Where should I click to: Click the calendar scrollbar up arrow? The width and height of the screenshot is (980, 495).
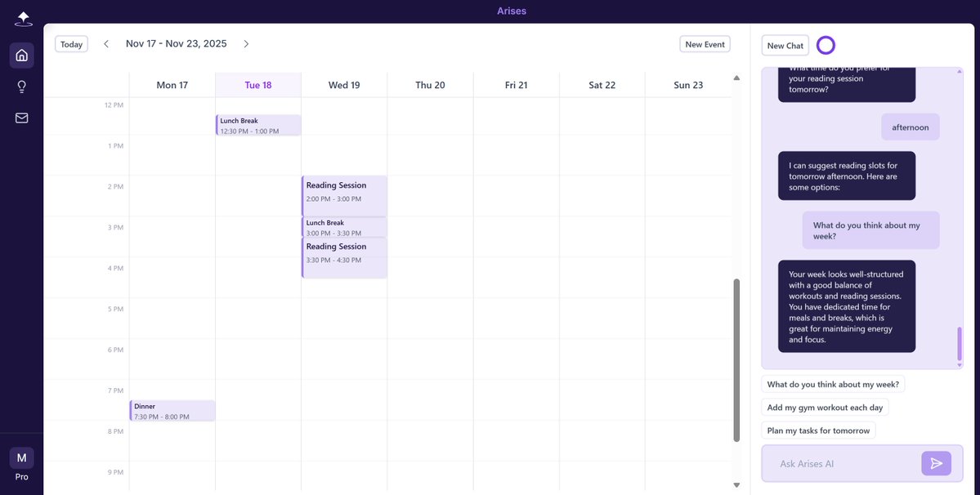736,78
